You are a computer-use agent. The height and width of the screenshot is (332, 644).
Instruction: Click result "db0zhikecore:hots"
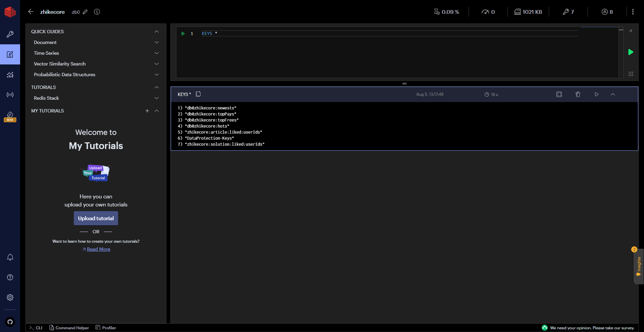coord(207,126)
